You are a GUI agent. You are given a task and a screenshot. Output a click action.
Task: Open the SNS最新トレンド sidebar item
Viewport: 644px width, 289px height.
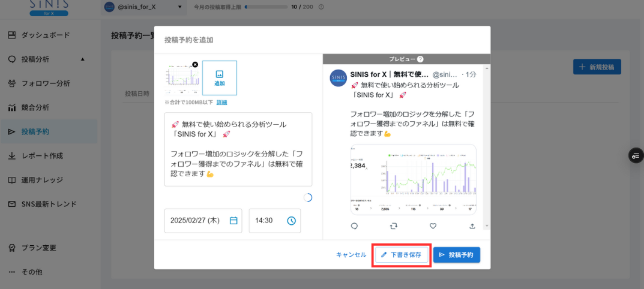pyautogui.click(x=49, y=204)
